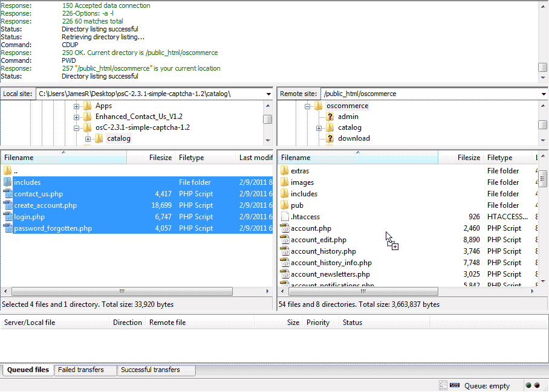Sort local files by Filetype column

tap(205, 158)
